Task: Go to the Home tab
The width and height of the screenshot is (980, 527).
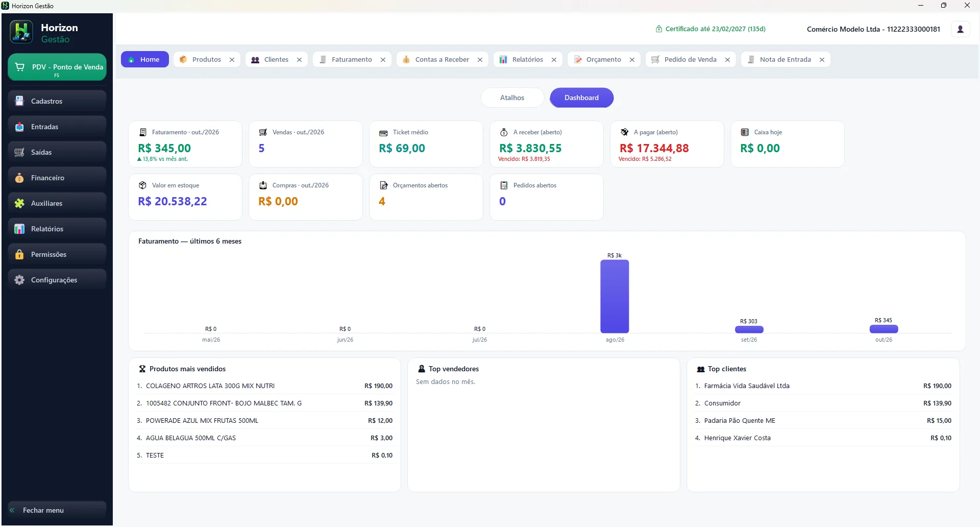Action: tap(144, 59)
